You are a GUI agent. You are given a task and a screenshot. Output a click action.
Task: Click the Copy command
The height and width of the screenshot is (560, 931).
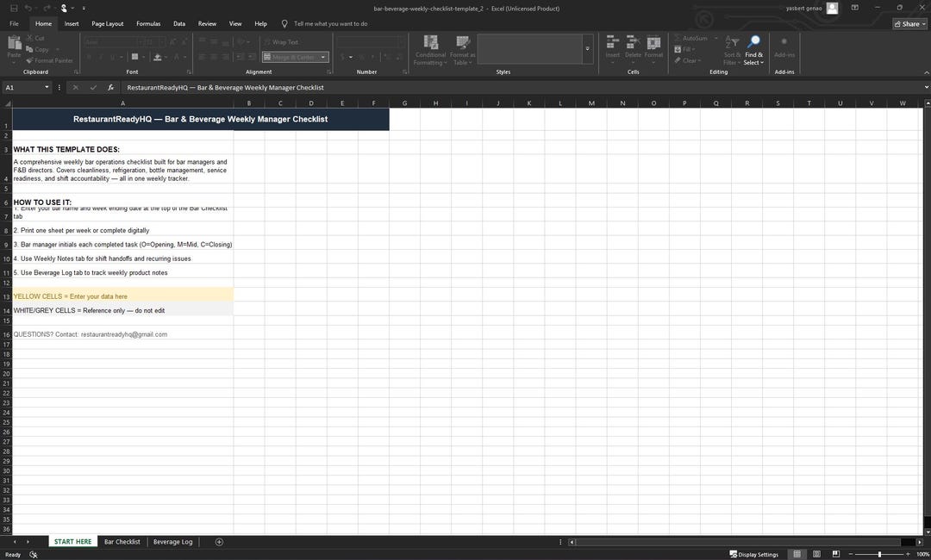point(37,49)
